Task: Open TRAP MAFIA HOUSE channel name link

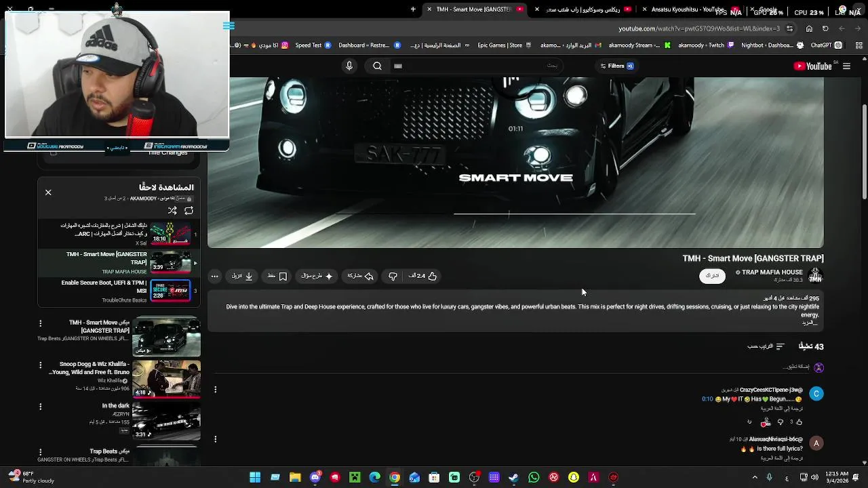Action: point(772,272)
